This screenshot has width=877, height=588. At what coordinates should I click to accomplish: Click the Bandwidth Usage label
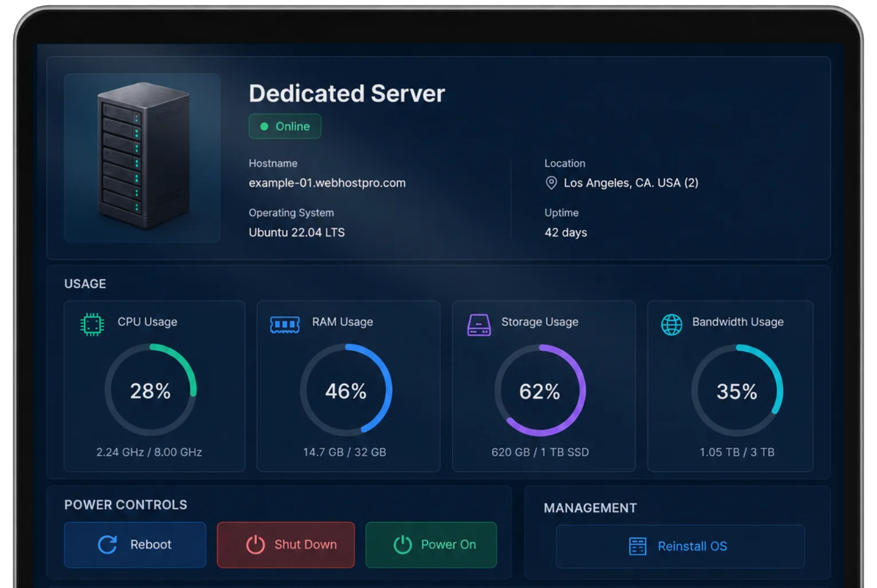pos(738,322)
